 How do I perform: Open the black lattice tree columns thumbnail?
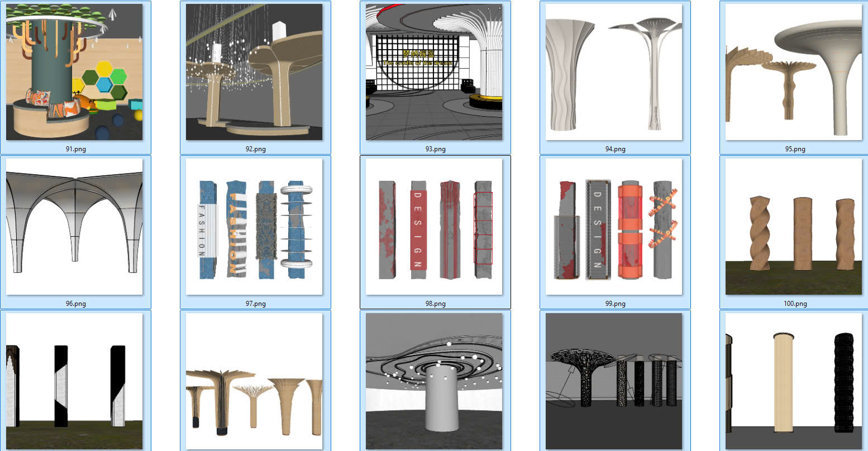click(x=614, y=381)
